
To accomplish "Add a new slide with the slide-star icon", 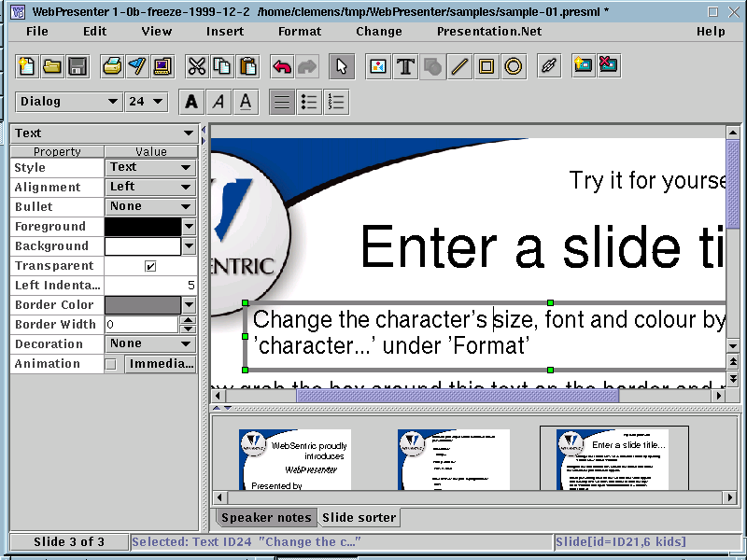I will 583,65.
